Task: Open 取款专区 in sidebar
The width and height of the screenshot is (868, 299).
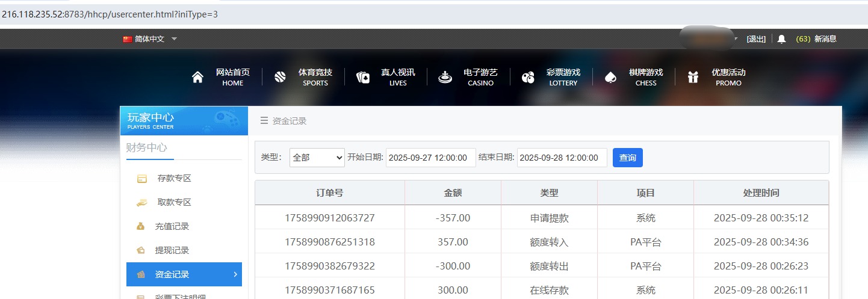Action: pos(174,202)
